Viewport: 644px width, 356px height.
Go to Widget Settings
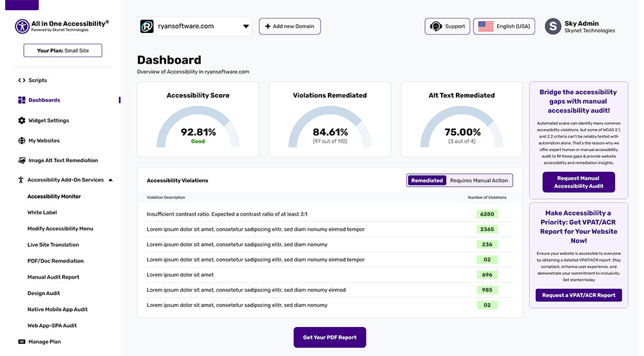(48, 120)
